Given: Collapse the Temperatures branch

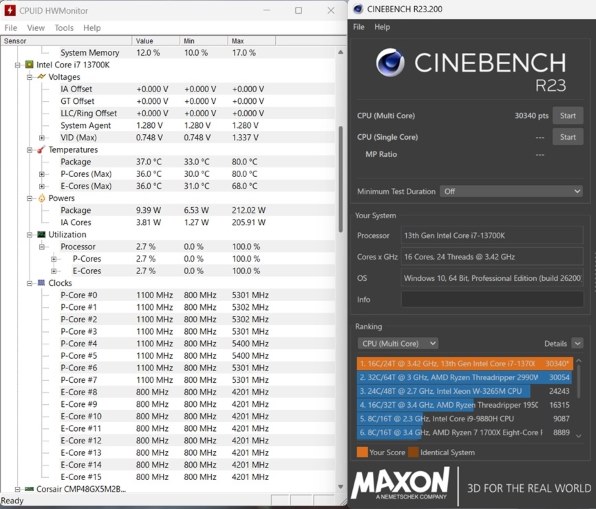Looking at the screenshot, I should click(x=29, y=150).
